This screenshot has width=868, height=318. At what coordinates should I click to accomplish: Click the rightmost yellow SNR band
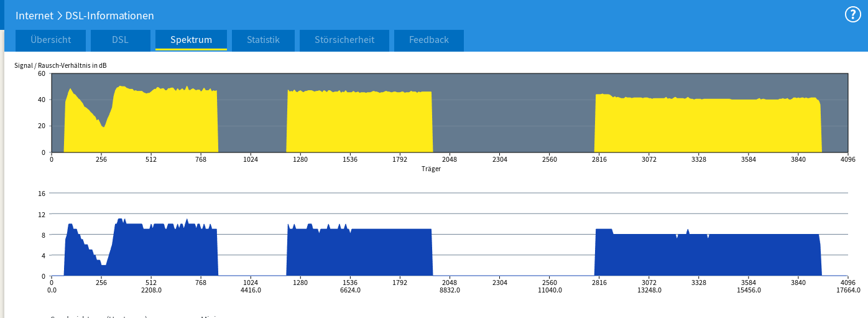click(708, 126)
